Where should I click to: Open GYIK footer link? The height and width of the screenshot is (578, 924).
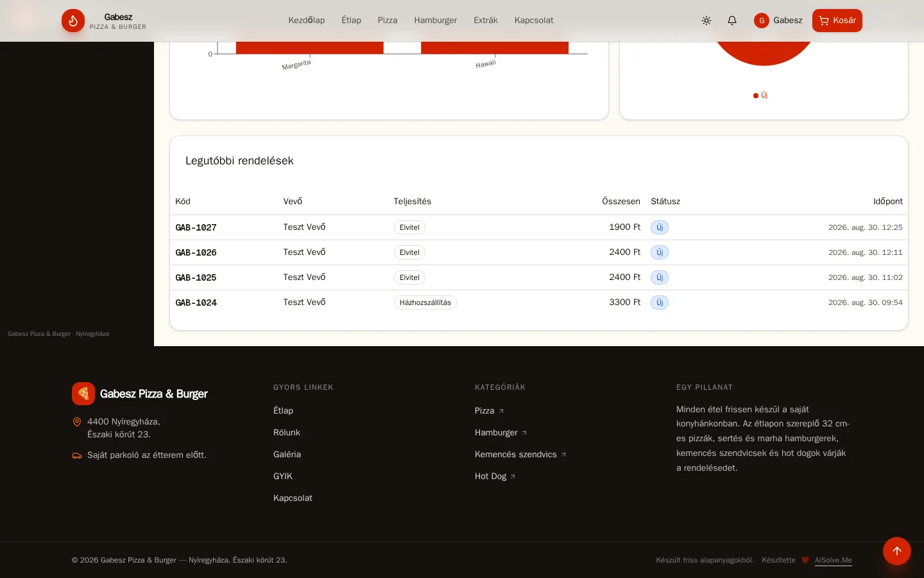pyautogui.click(x=283, y=477)
